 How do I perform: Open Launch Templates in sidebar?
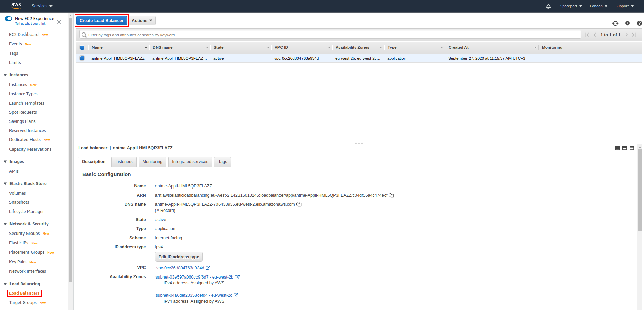[x=27, y=103]
